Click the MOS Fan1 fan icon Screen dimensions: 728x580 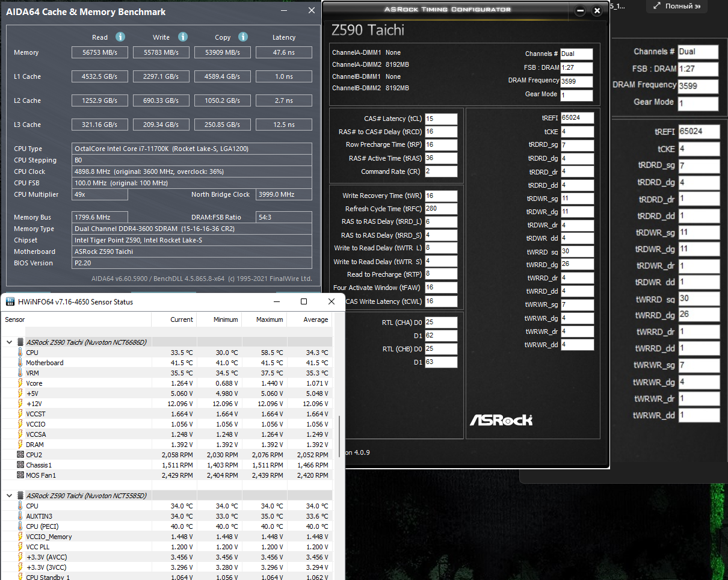(x=20, y=475)
